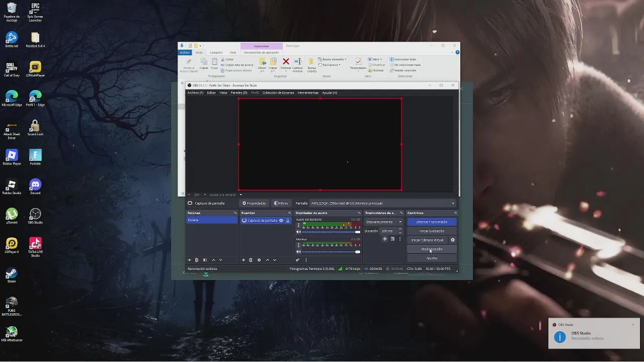Open Herramientas menu in OBS
Screen dimensions: 644x362
pos(308,93)
